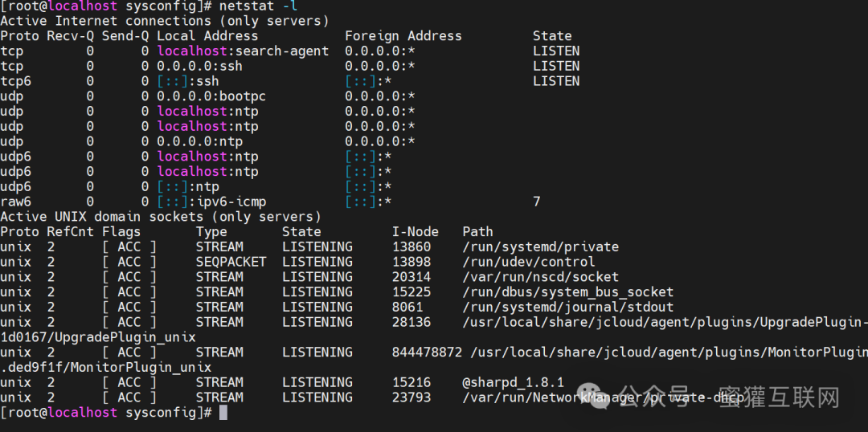This screenshot has height=432, width=868.
Task: Select the '@sharpd_1.8.1' socket path
Action: [513, 382]
